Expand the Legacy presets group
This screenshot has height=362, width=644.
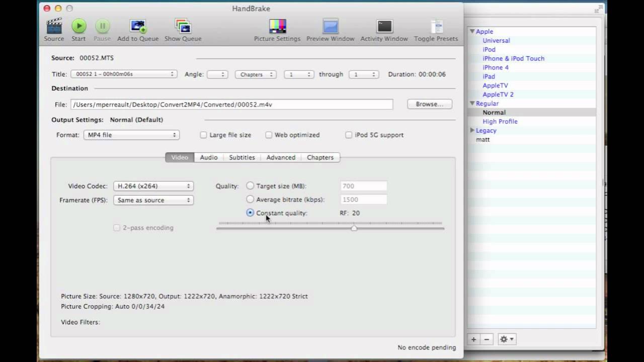(472, 130)
